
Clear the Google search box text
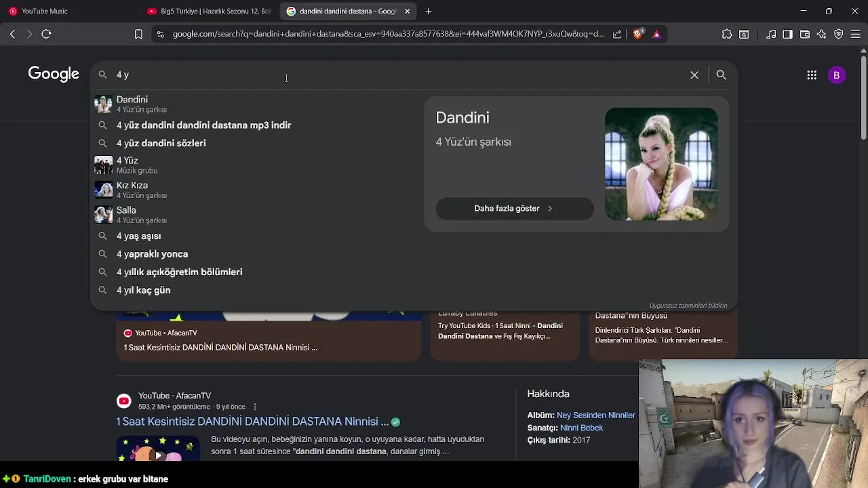694,75
